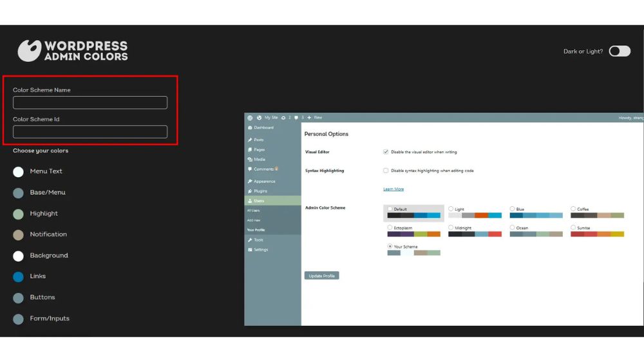
Task: Follow the Learn More link
Action: coord(393,189)
